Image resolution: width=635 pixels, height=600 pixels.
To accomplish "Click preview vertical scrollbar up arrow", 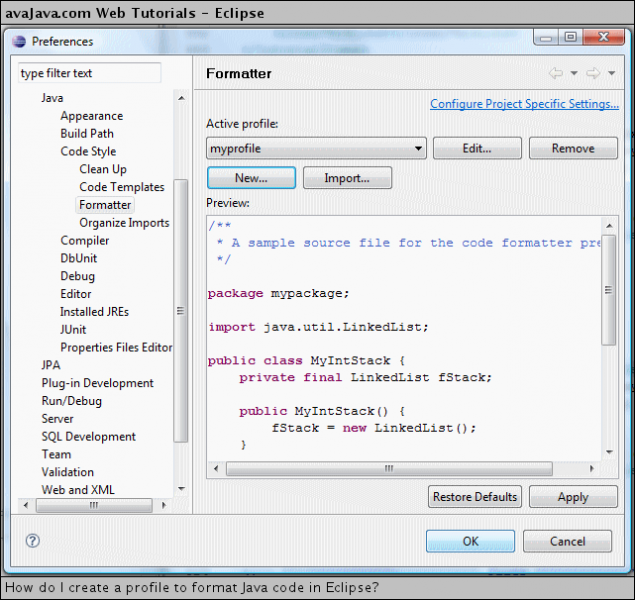I will point(609,226).
